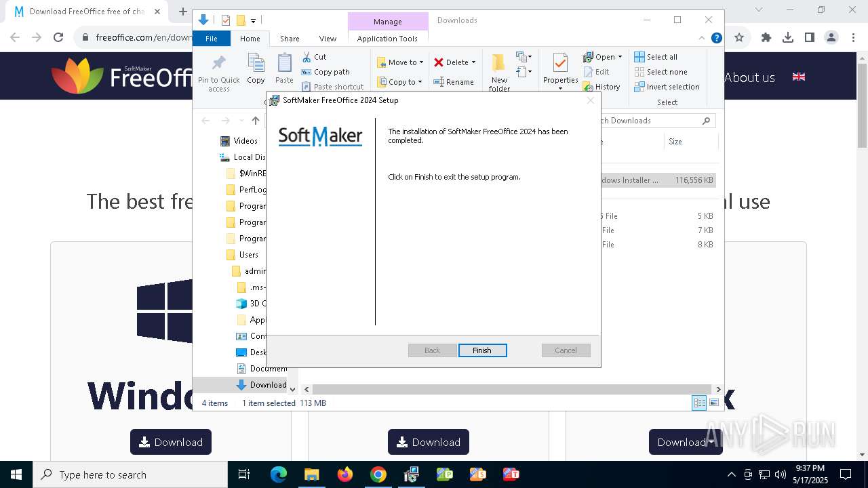
Task: Open Customize Quick Access Toolbar dropdown
Action: (253, 21)
